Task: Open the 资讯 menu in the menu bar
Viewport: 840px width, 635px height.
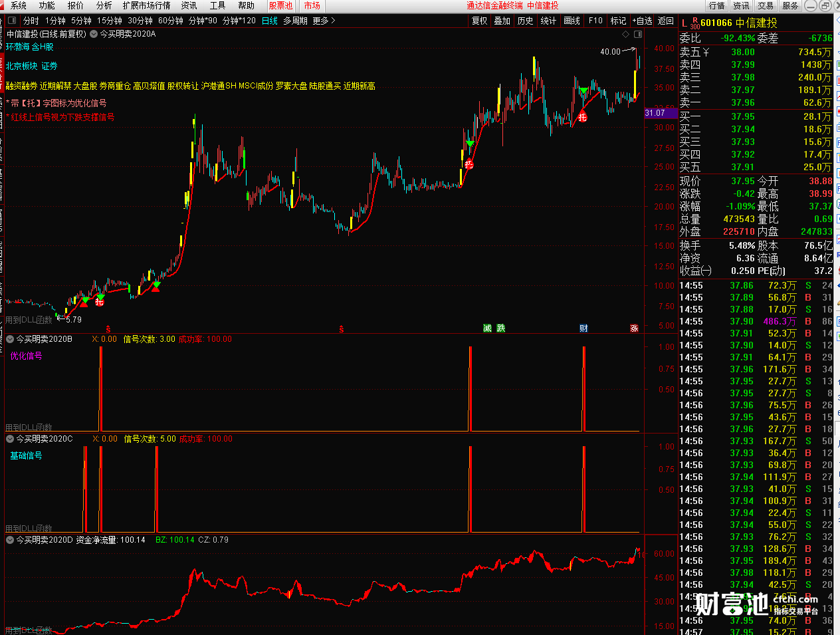Action: (x=189, y=5)
